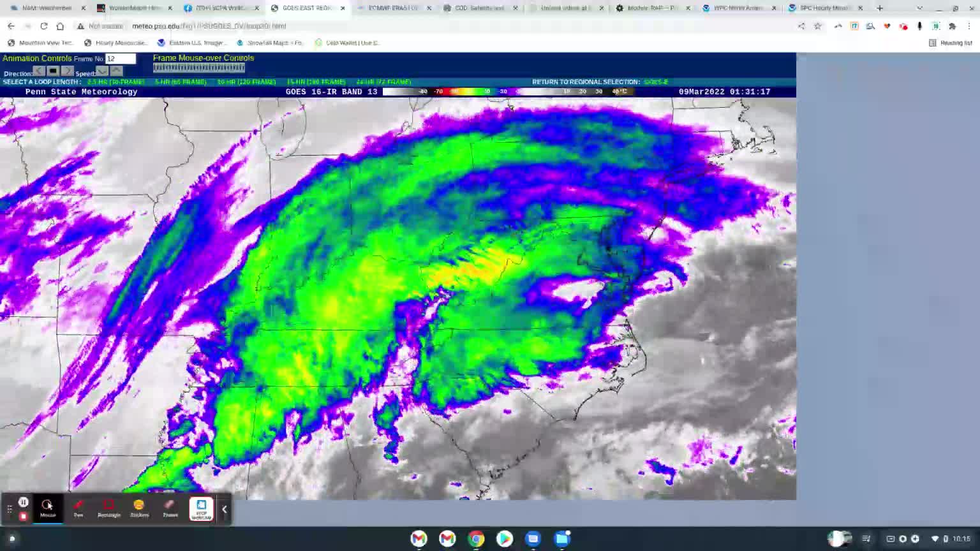980x551 pixels.
Task: Open Eastern U.S. Imagery bookmark
Action: 192,43
